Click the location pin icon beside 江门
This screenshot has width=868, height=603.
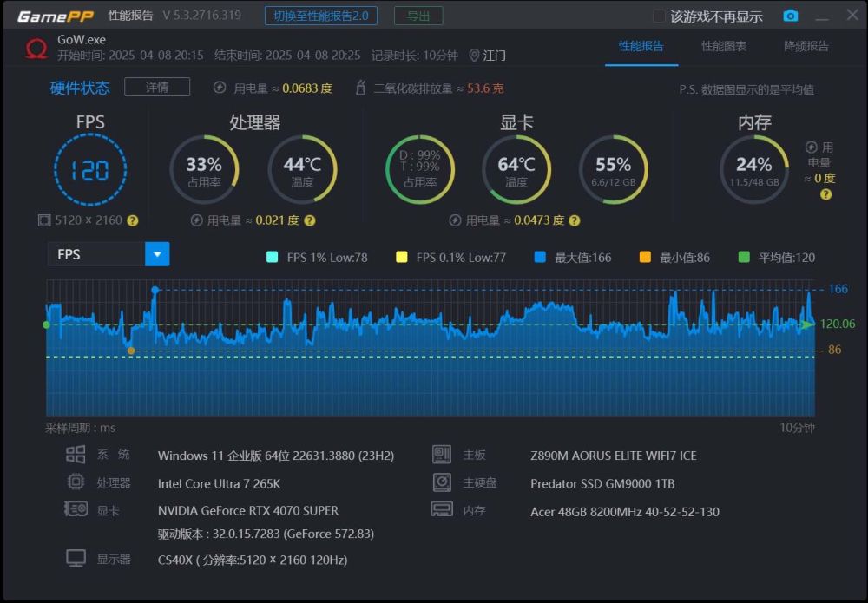click(474, 56)
